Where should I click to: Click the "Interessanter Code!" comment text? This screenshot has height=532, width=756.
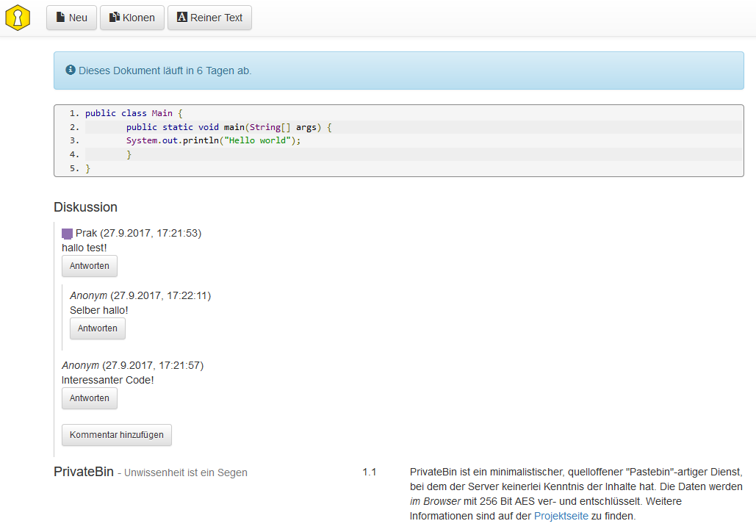coord(107,381)
